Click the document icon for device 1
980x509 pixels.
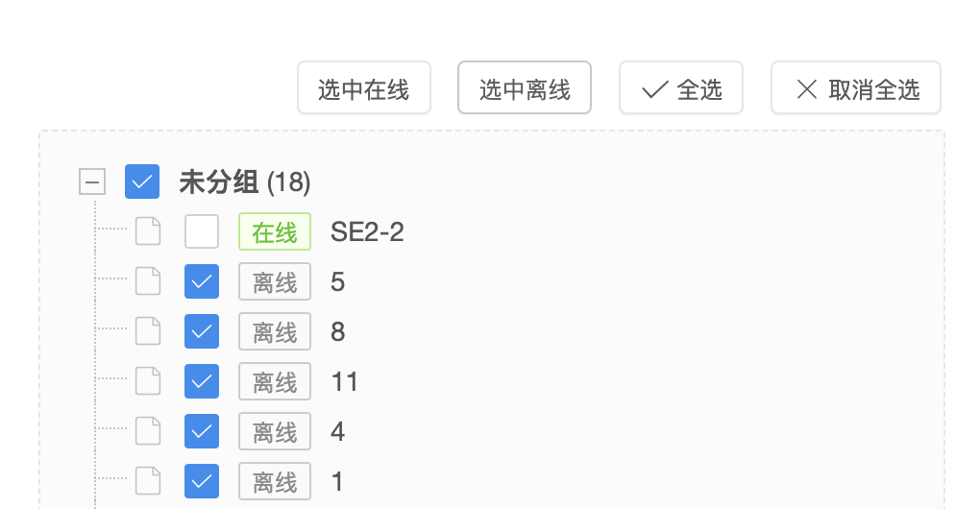148,481
